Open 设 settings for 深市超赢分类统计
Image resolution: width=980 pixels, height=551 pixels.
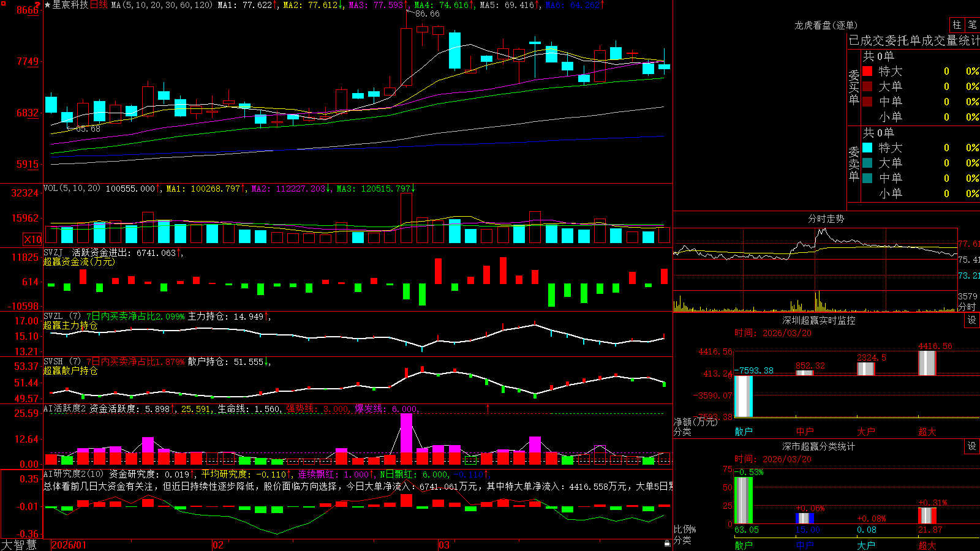coord(972,446)
